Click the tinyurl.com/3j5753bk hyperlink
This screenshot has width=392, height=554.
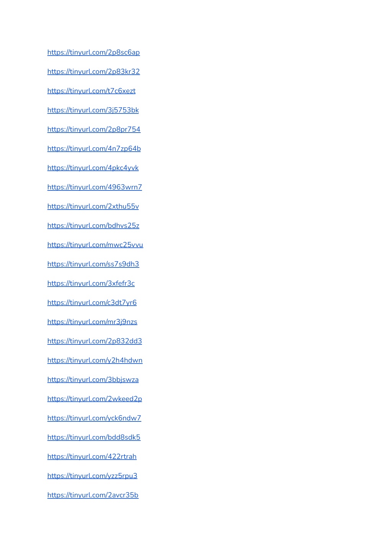[93, 110]
